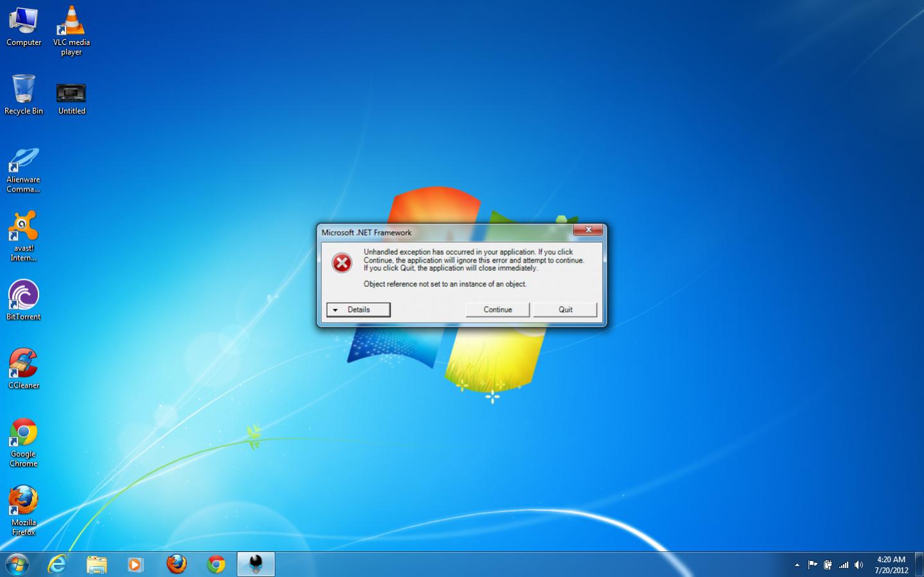Click the Microsoft .NET Framework title text

click(x=367, y=232)
